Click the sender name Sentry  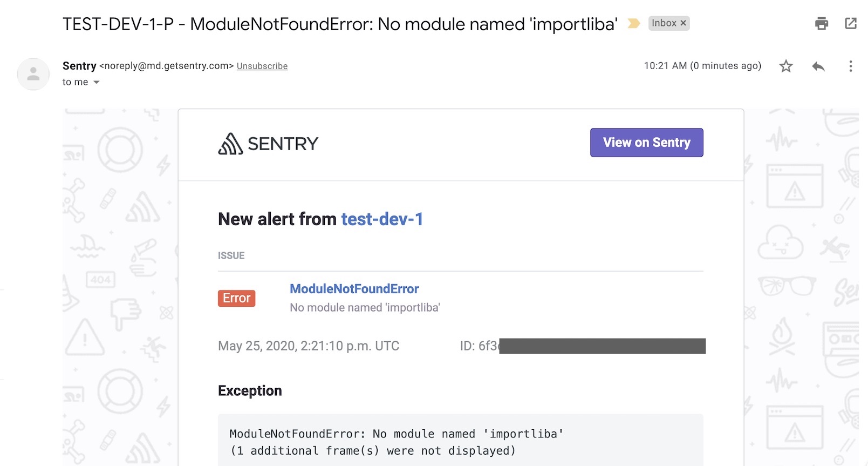pyautogui.click(x=79, y=66)
